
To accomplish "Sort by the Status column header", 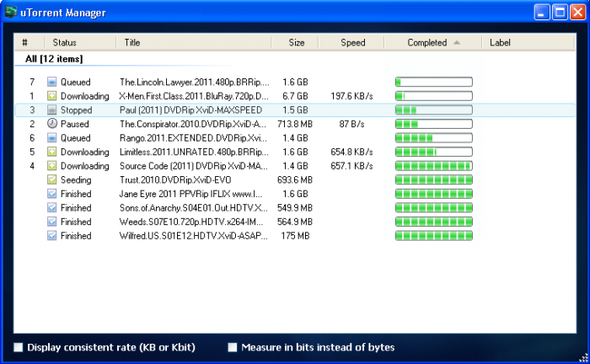I will coord(80,42).
